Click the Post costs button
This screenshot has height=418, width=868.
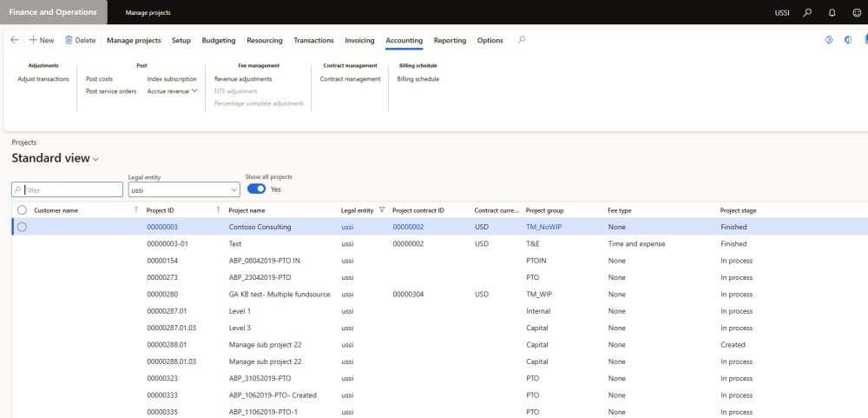click(99, 79)
